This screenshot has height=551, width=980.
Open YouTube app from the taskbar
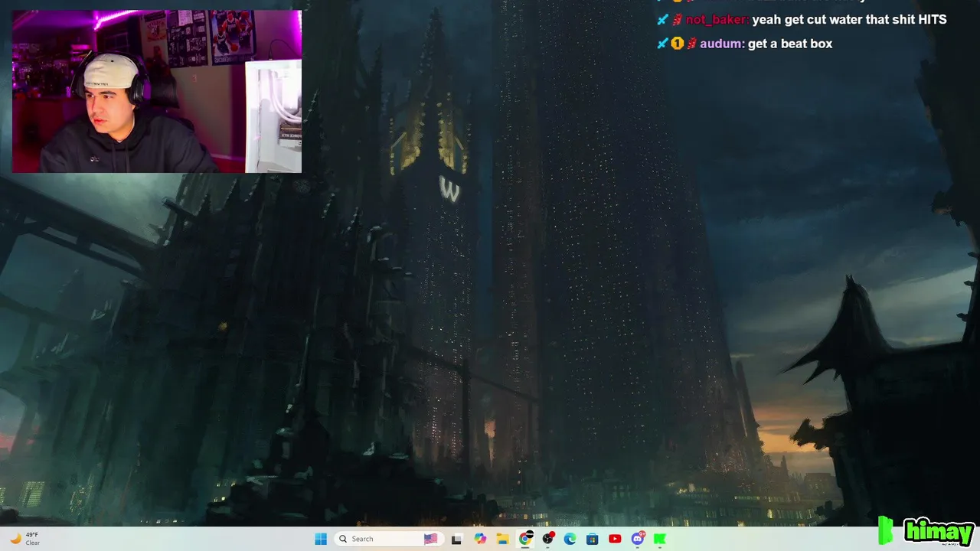(615, 539)
